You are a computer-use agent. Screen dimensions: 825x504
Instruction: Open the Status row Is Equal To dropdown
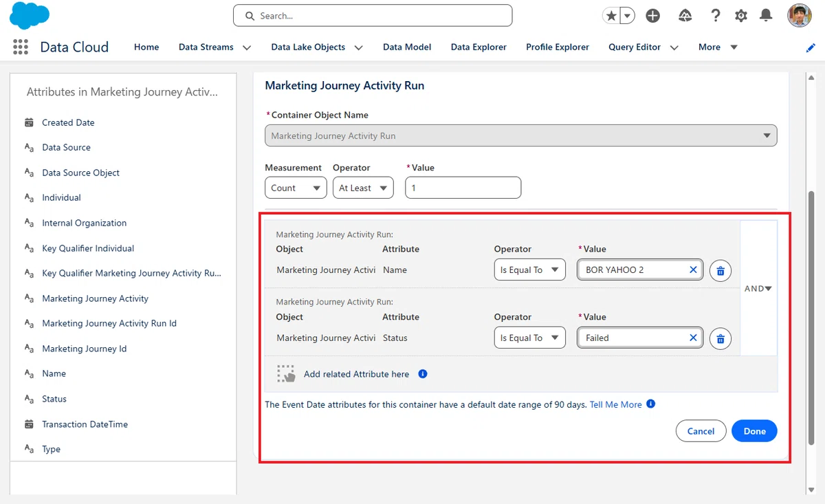[x=529, y=338]
